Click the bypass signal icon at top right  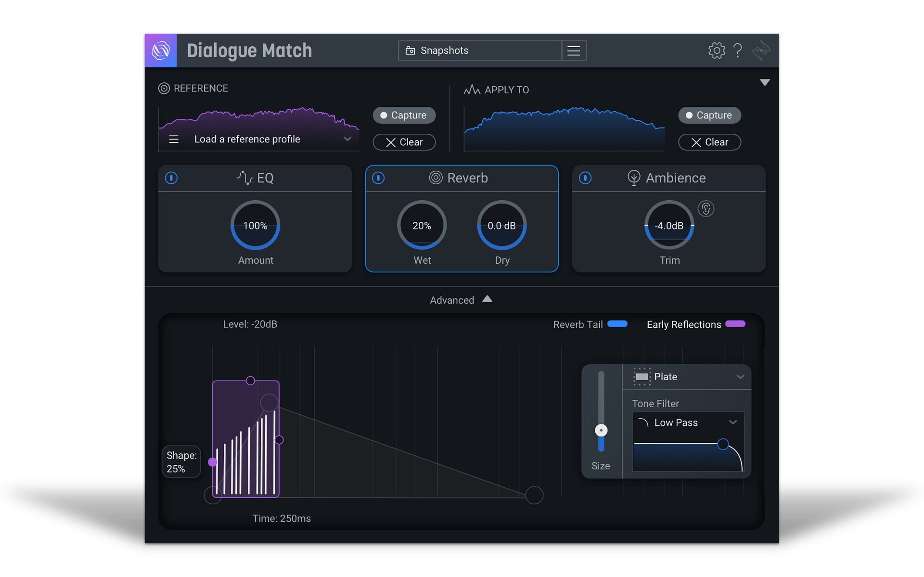761,51
